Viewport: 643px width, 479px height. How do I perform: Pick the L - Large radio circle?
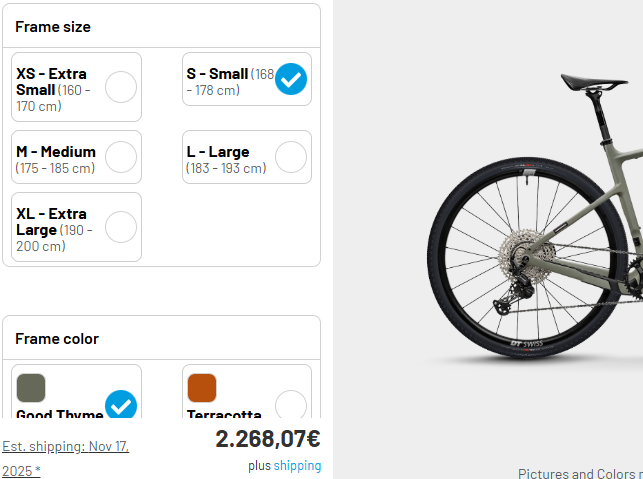tap(291, 157)
